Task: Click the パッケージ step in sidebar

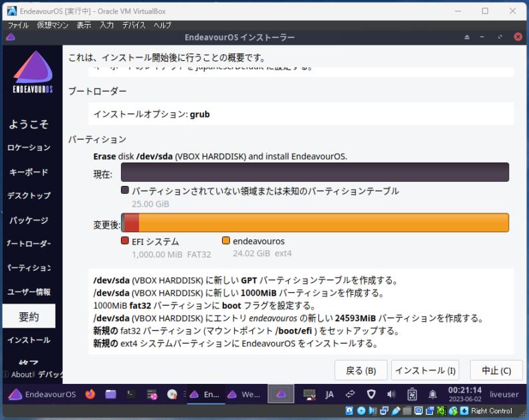Action: 29,220
